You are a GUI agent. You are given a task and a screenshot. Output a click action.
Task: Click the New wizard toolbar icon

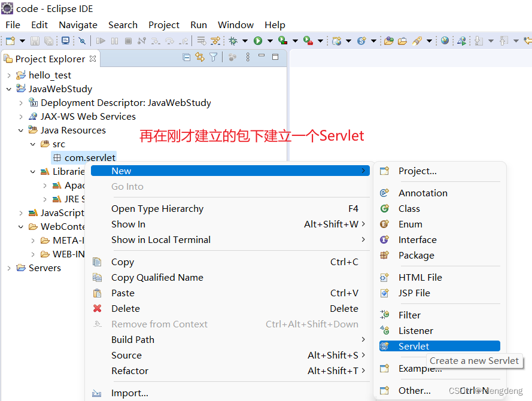pos(11,41)
